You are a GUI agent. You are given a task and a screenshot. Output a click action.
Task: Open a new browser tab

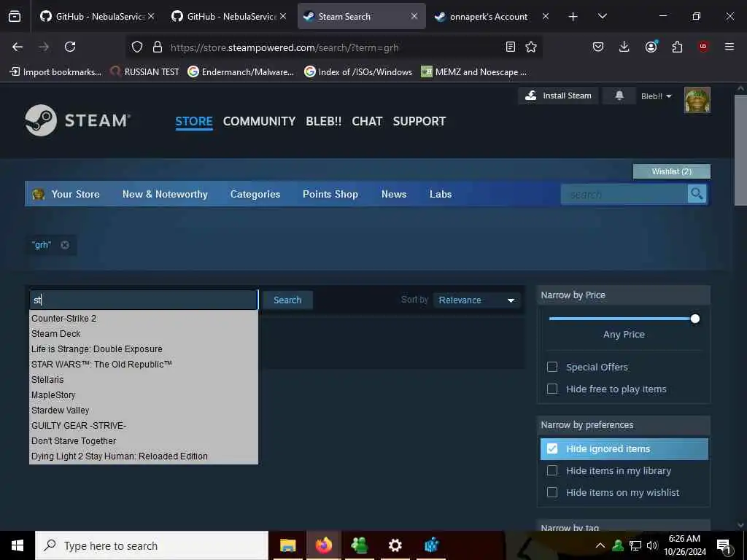[573, 17]
